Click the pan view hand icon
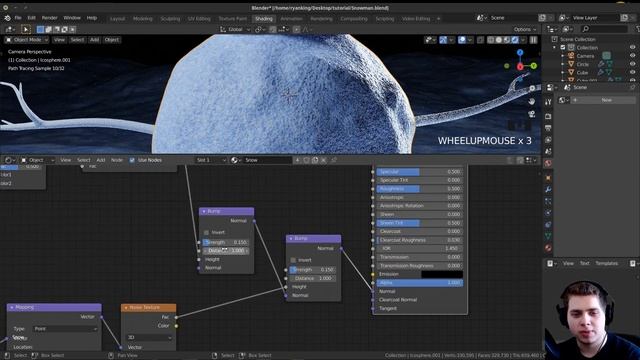 (531, 101)
